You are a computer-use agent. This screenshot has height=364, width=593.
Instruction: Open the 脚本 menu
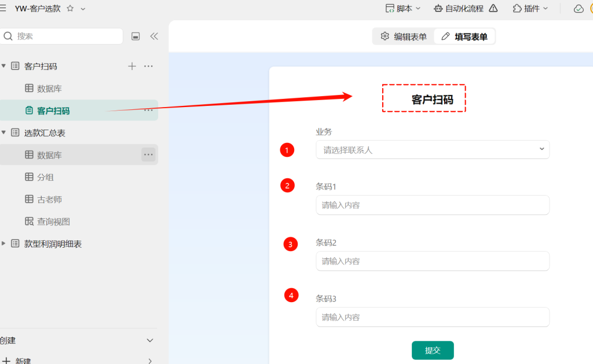tap(403, 8)
